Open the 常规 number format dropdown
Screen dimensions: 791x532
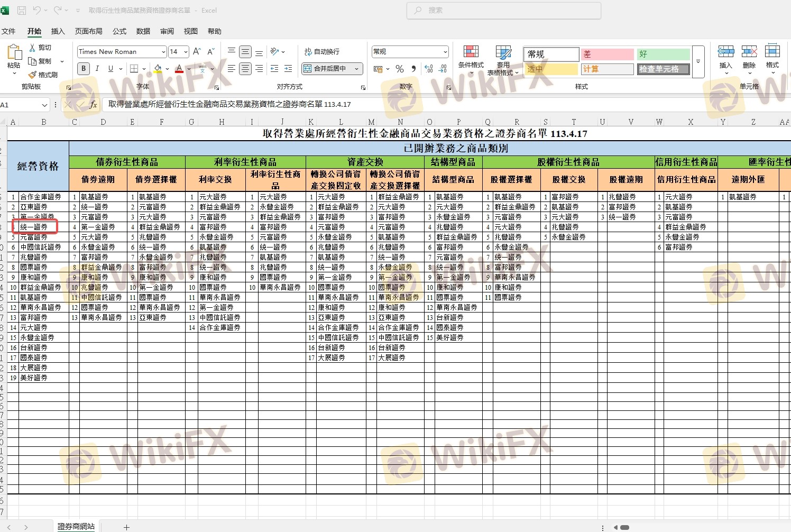tap(445, 52)
